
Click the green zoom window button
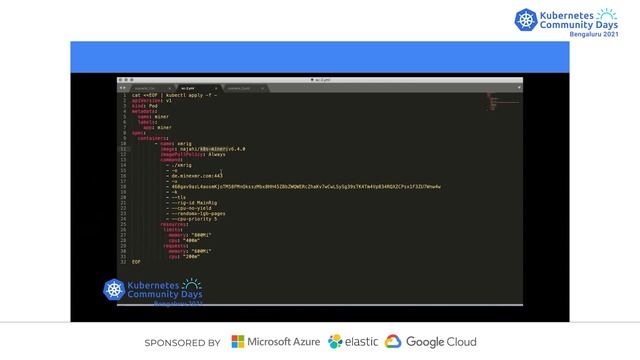coord(131,80)
